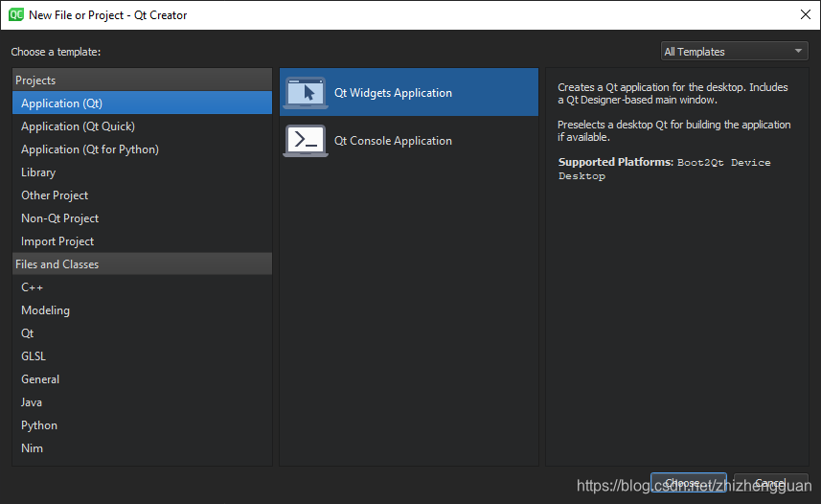Select the C++ files category
The height and width of the screenshot is (504, 821).
click(x=142, y=287)
